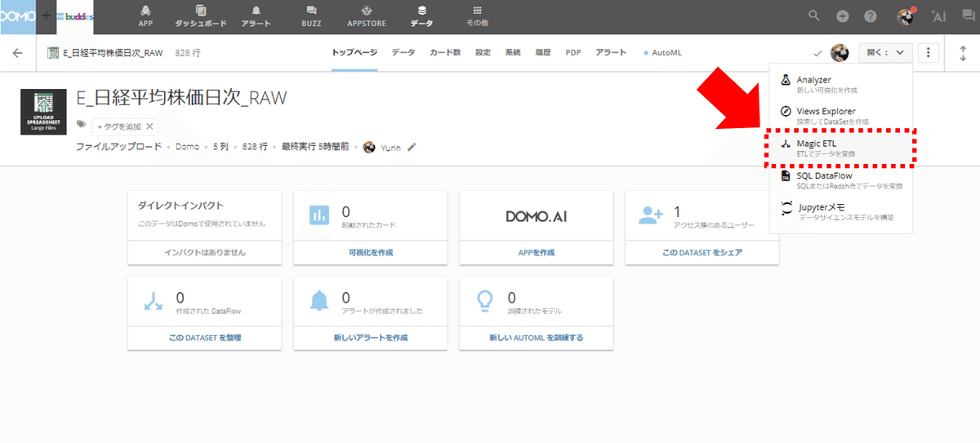Switch to the AutoML tab

click(x=663, y=53)
